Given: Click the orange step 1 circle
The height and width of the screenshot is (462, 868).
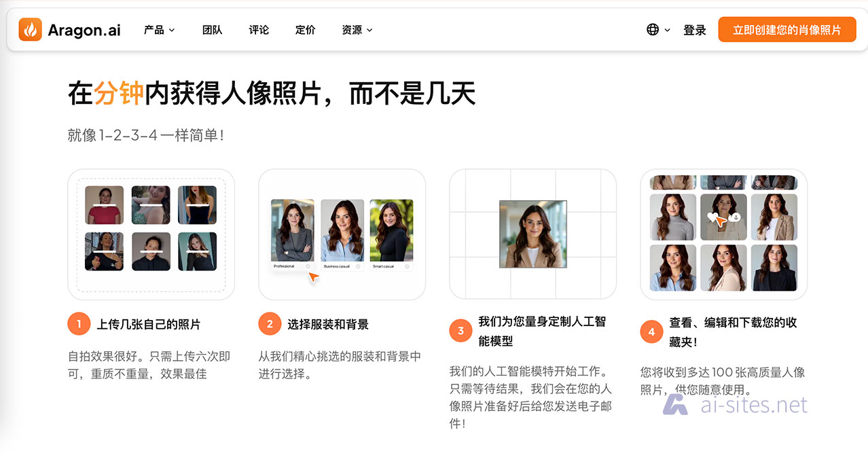Looking at the screenshot, I should pos(79,324).
